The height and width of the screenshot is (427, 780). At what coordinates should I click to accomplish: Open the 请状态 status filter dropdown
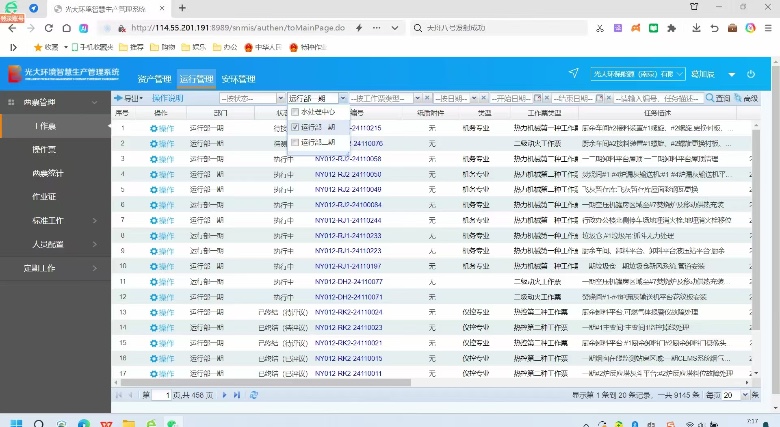click(x=250, y=99)
